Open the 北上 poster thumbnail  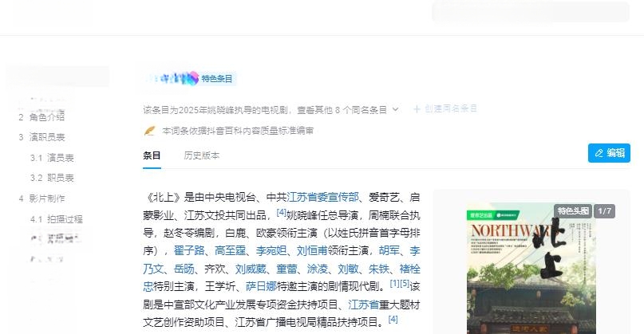531,269
